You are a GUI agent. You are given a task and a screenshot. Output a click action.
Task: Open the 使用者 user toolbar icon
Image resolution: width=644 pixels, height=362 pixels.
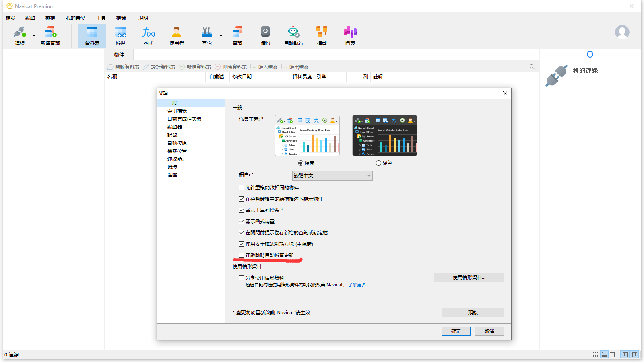(177, 36)
